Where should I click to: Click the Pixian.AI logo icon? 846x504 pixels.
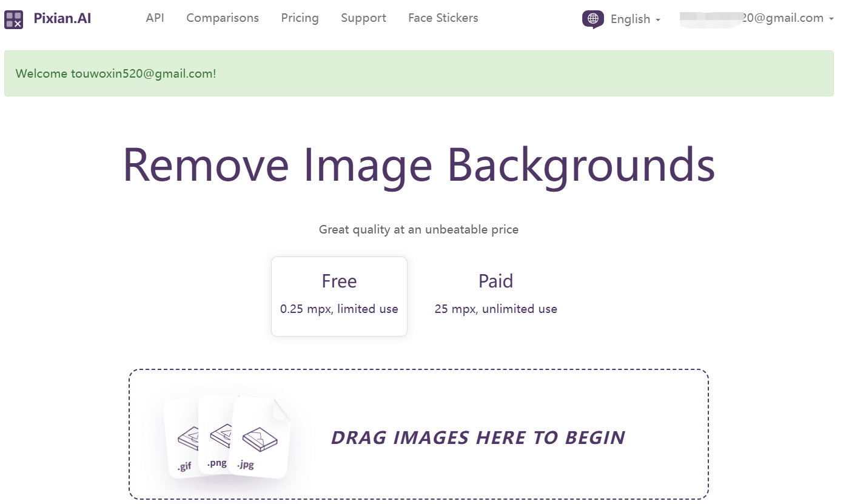(x=13, y=19)
